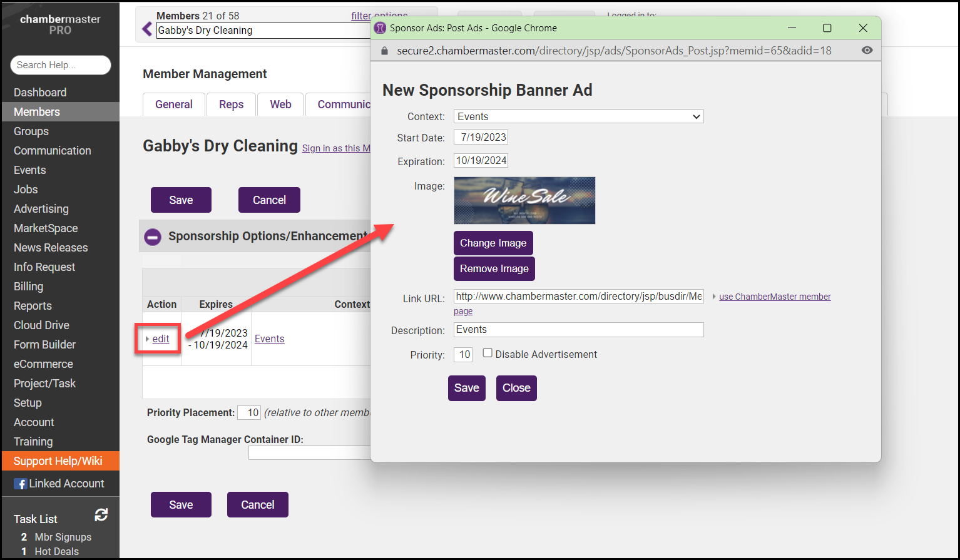Screen dimensions: 960x560
Task: Click the back arrow beside member name
Action: 147,29
